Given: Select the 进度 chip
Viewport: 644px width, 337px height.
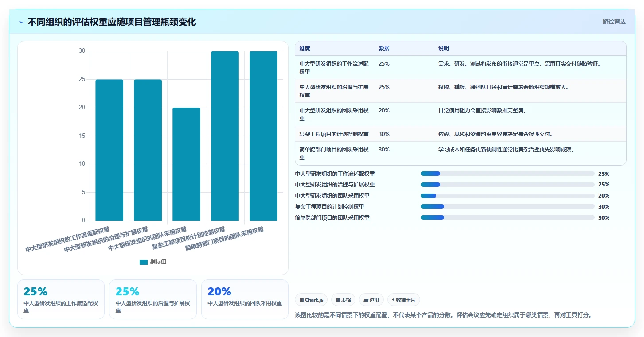Looking at the screenshot, I should (x=371, y=300).
